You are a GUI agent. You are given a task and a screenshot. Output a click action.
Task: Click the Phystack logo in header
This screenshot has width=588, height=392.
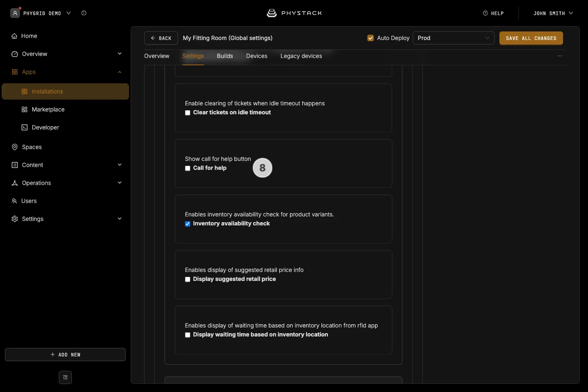pos(294,13)
